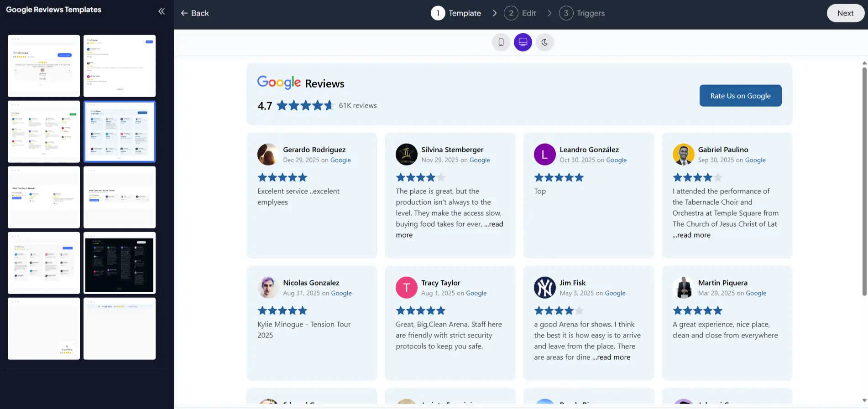Select the 'What Customers Say' template thumbnail
This screenshot has height=409, width=868.
(x=120, y=197)
